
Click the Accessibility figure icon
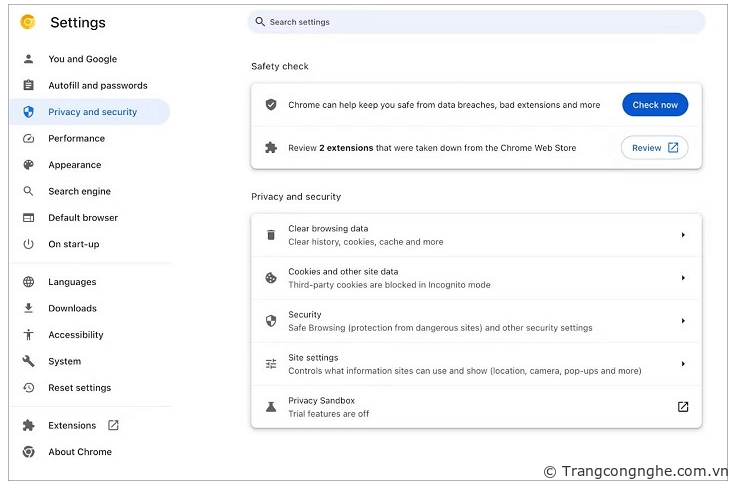pyautogui.click(x=28, y=335)
